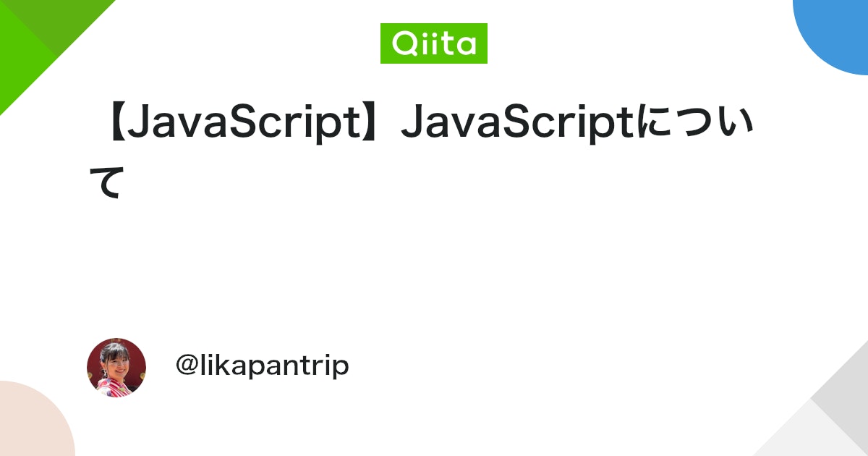Click the green Qiita logo badge
This screenshot has width=868, height=456.
tap(434, 43)
